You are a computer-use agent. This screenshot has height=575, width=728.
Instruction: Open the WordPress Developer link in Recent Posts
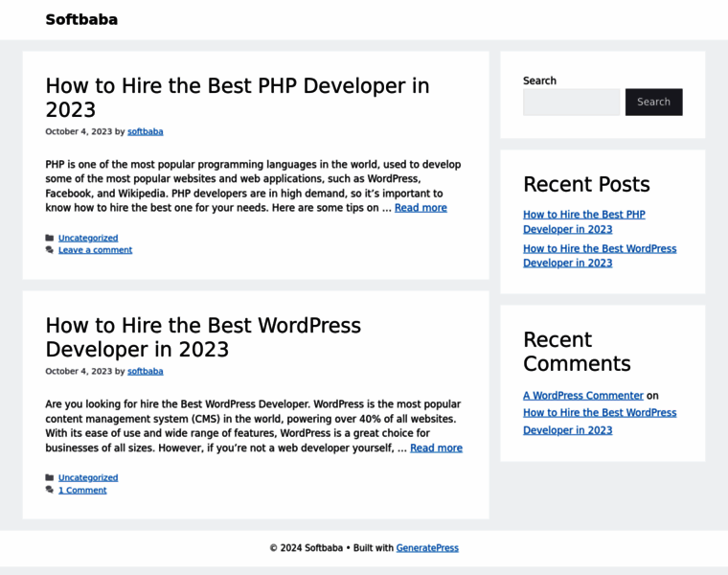coord(599,255)
